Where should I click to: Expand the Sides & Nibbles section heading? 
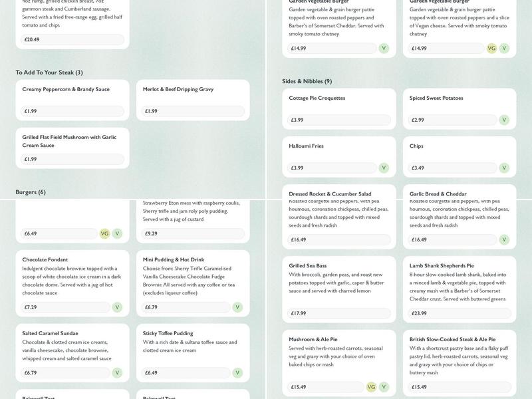[x=307, y=81]
